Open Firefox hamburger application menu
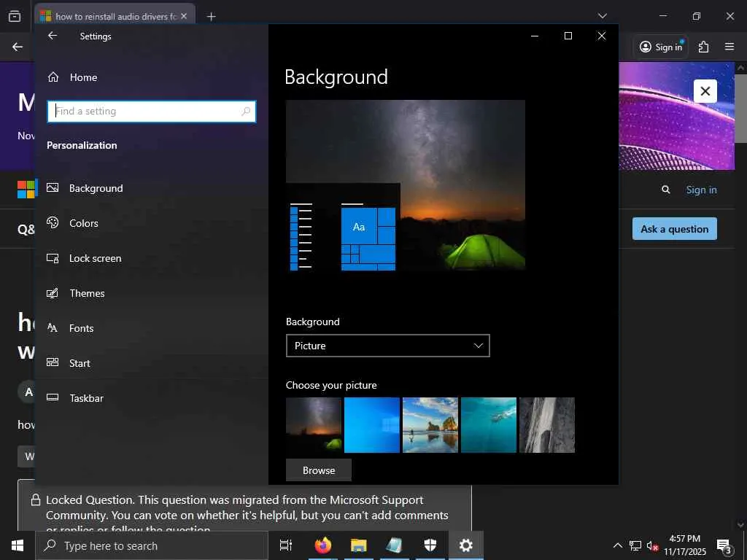This screenshot has width=747, height=560. [x=729, y=47]
